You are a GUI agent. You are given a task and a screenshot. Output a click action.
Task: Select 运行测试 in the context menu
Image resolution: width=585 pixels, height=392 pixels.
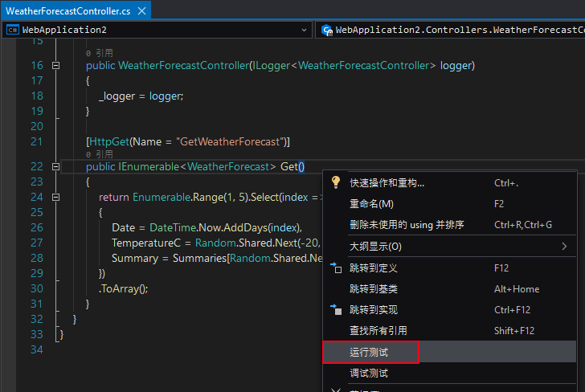pyautogui.click(x=449, y=352)
